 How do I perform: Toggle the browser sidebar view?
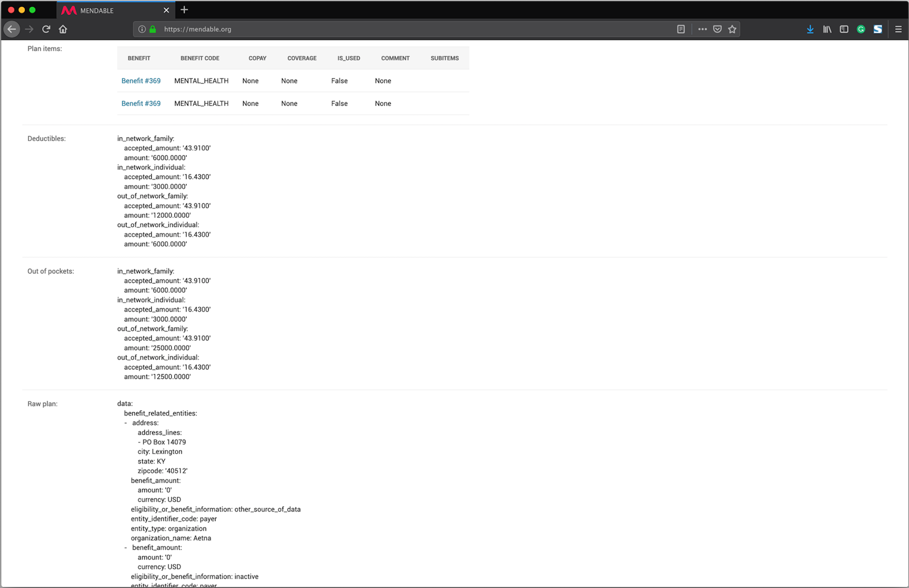click(x=844, y=29)
